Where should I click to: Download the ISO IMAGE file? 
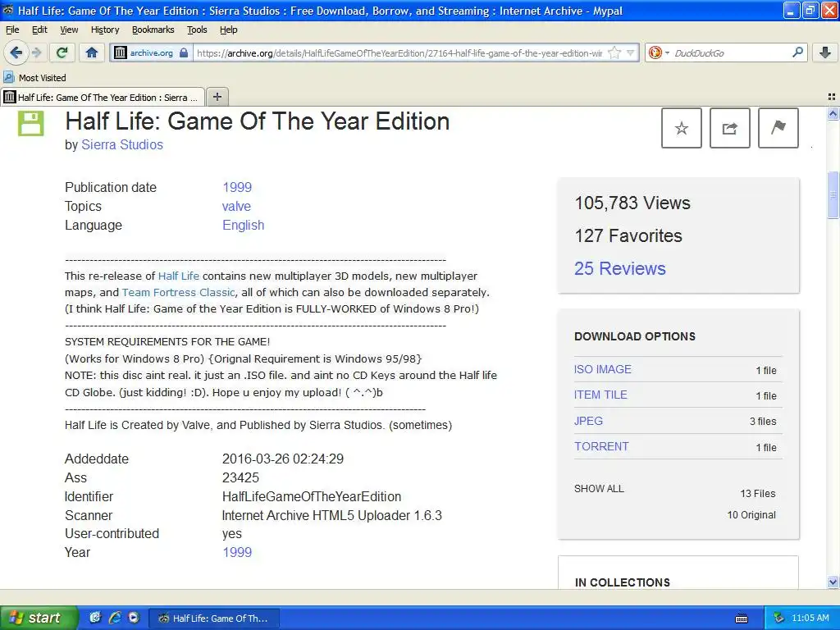coord(603,369)
